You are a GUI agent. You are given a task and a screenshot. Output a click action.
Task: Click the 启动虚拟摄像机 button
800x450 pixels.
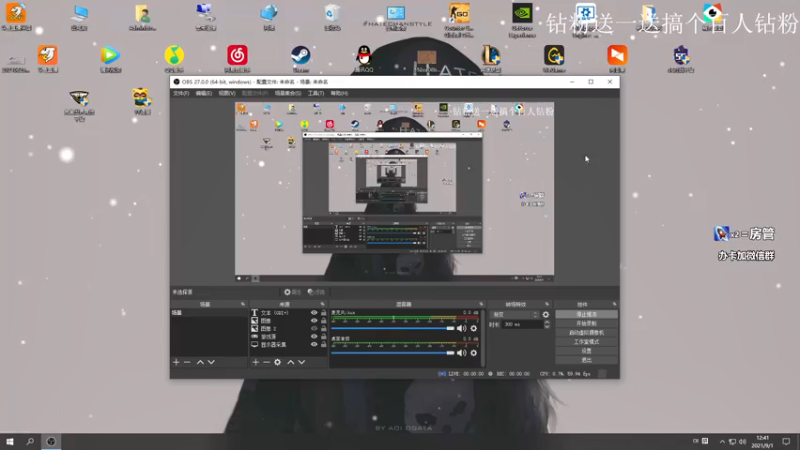(x=586, y=333)
